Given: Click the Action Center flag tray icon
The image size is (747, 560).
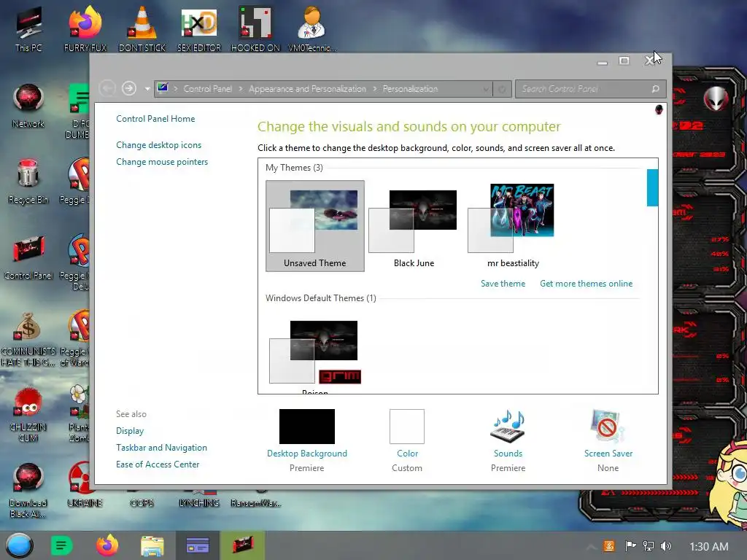Looking at the screenshot, I should coord(630,546).
